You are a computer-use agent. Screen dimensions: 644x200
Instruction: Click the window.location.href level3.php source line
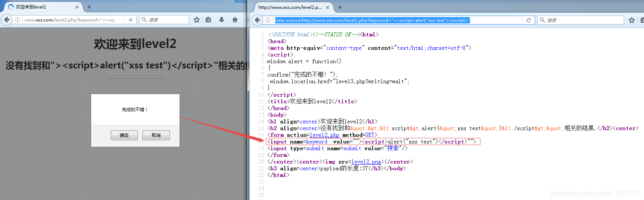(340, 81)
